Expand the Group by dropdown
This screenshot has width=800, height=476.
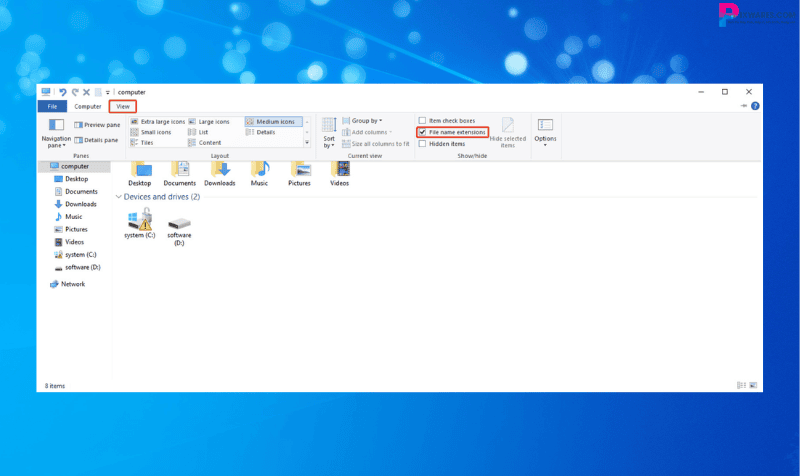point(367,120)
